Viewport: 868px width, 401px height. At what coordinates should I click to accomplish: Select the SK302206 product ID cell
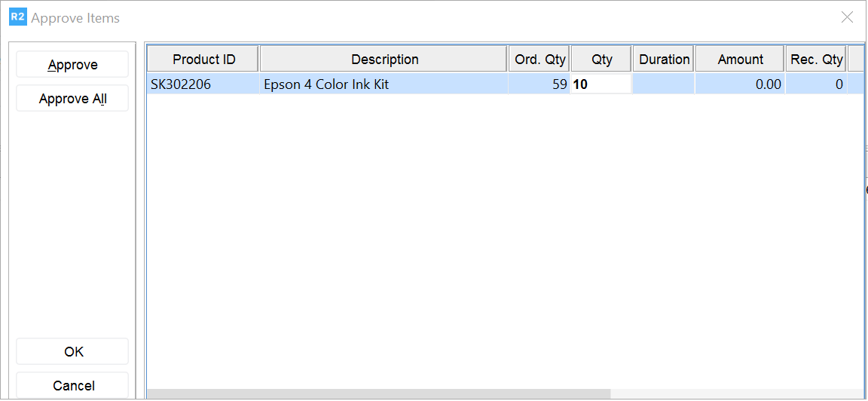[203, 84]
